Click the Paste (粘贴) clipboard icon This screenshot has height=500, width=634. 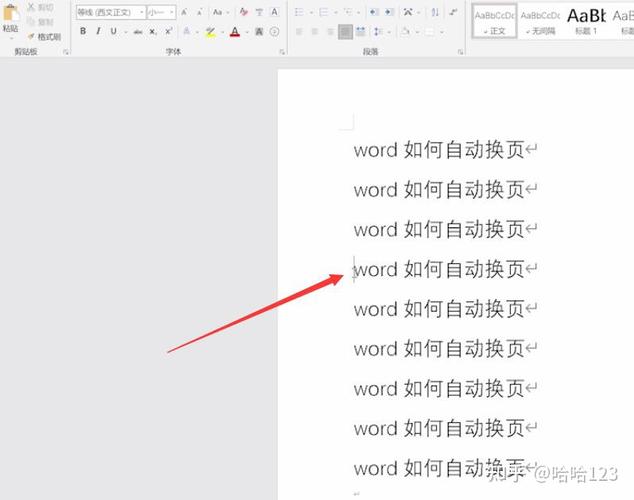click(x=10, y=13)
